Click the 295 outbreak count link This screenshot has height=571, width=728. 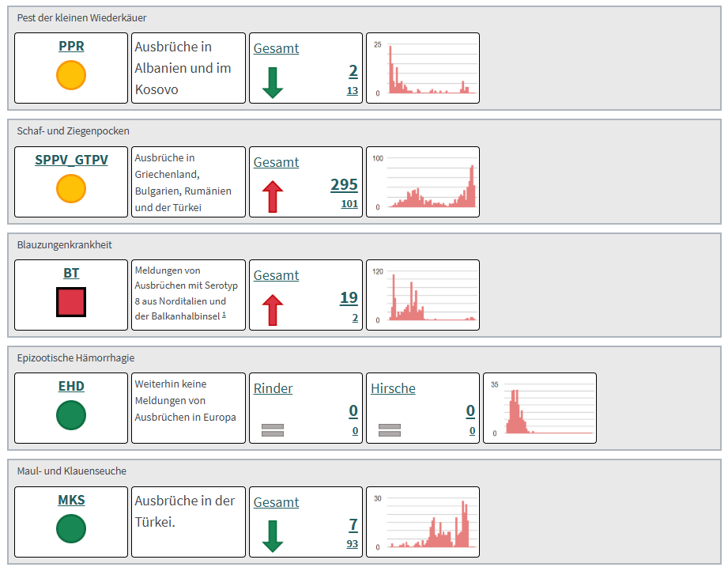(x=344, y=184)
